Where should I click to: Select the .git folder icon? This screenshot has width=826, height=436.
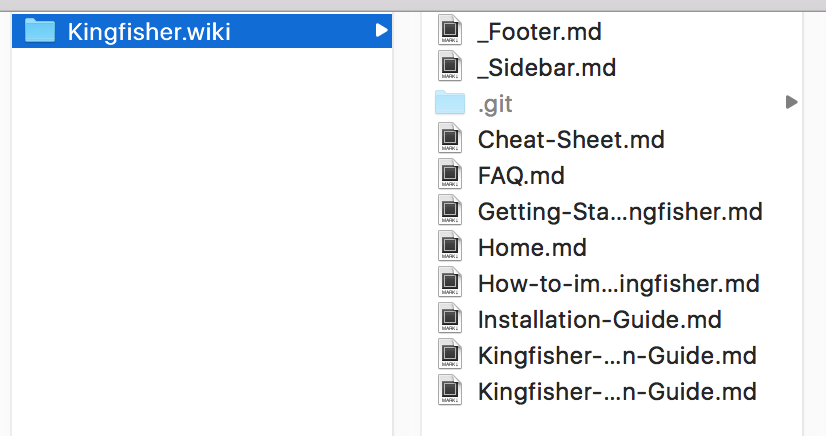coord(450,103)
